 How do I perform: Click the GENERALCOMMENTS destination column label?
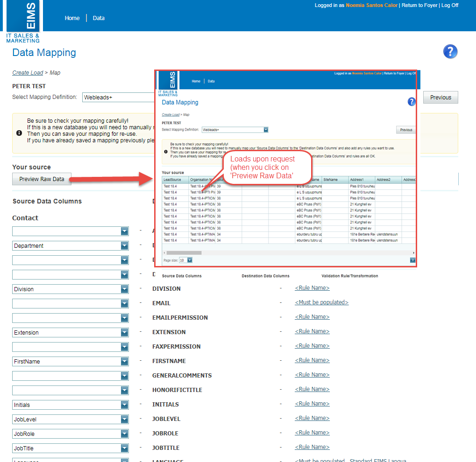[182, 376]
